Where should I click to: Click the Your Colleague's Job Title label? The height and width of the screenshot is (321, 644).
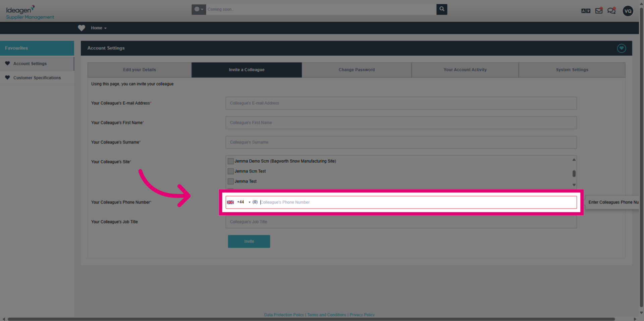[x=114, y=222]
